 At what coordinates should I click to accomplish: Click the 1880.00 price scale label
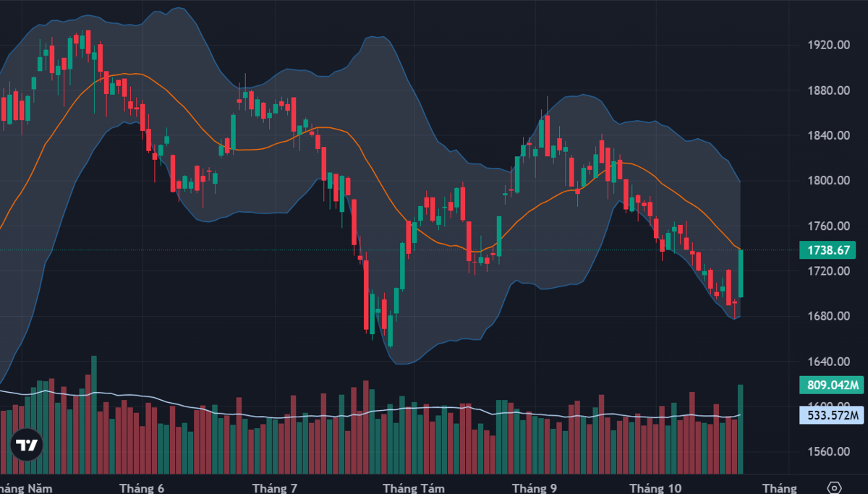[x=827, y=90]
